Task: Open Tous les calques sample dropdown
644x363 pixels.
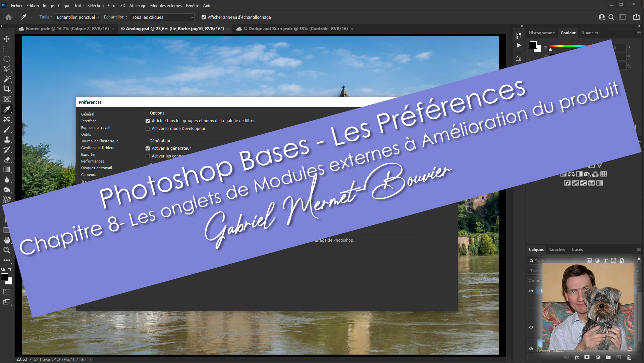Action: coord(162,17)
